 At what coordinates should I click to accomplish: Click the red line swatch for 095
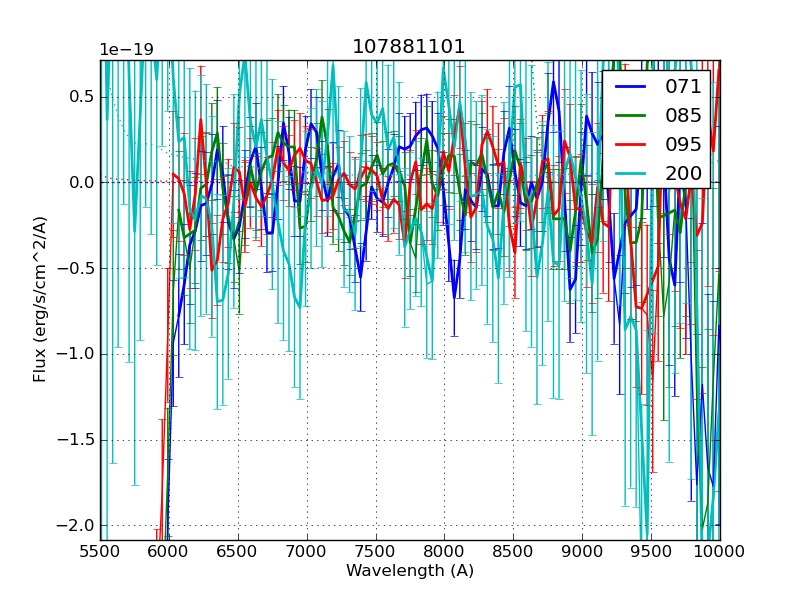[x=632, y=144]
